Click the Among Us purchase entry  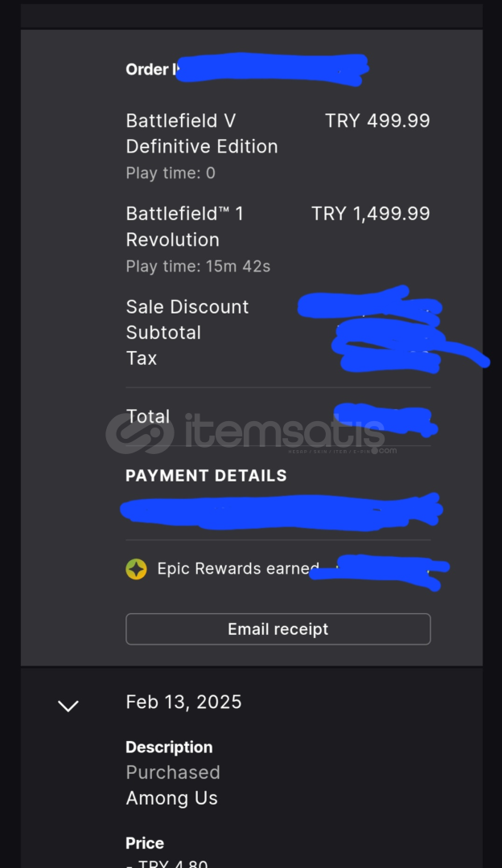(x=172, y=798)
